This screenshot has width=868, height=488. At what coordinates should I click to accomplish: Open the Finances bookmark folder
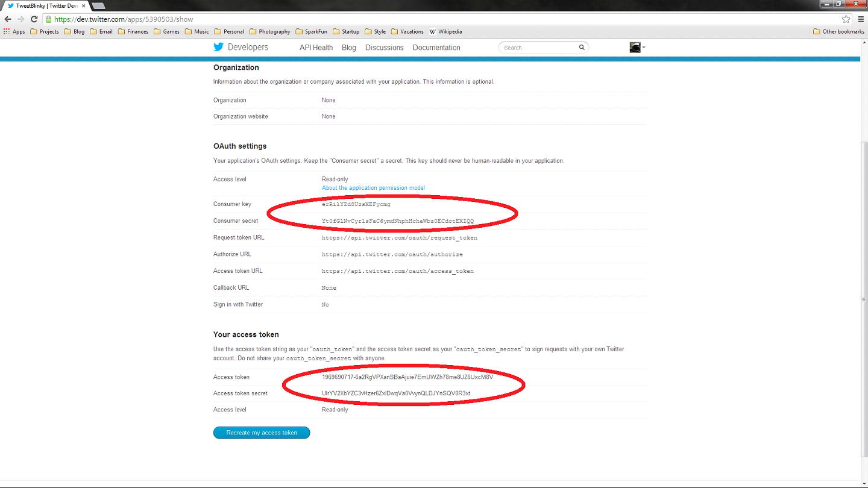tap(133, 31)
